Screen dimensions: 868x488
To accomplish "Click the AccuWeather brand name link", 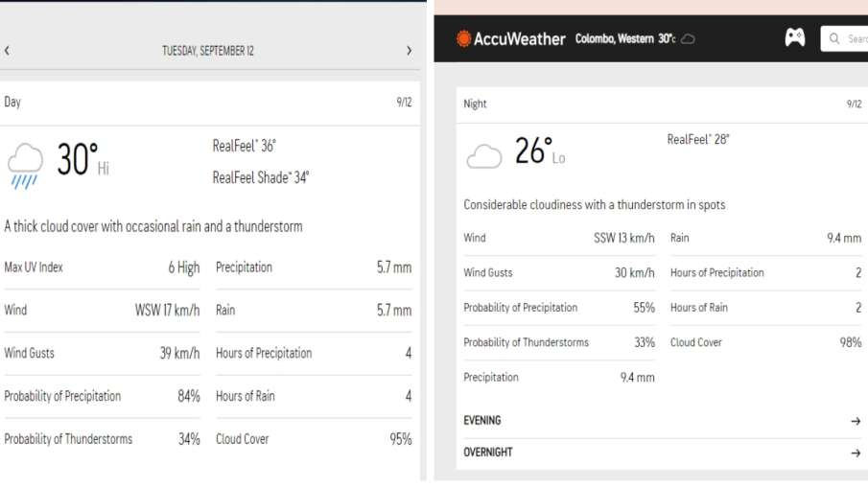I will (x=519, y=38).
